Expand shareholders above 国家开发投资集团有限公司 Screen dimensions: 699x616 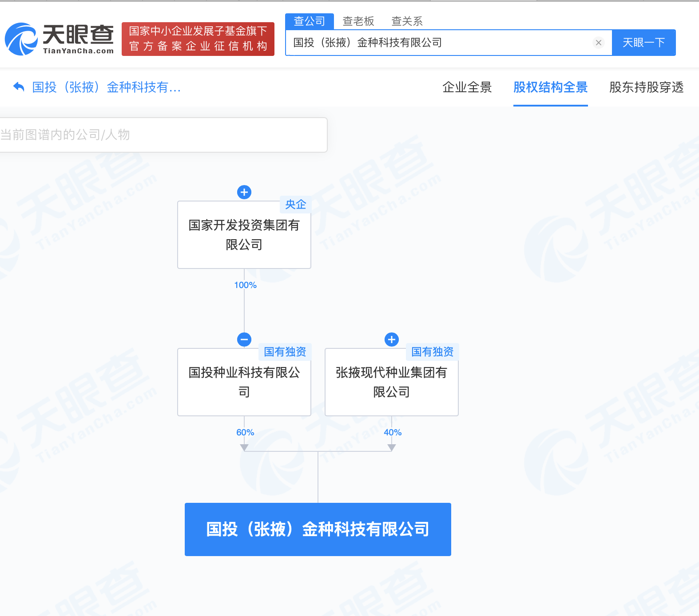(x=244, y=192)
